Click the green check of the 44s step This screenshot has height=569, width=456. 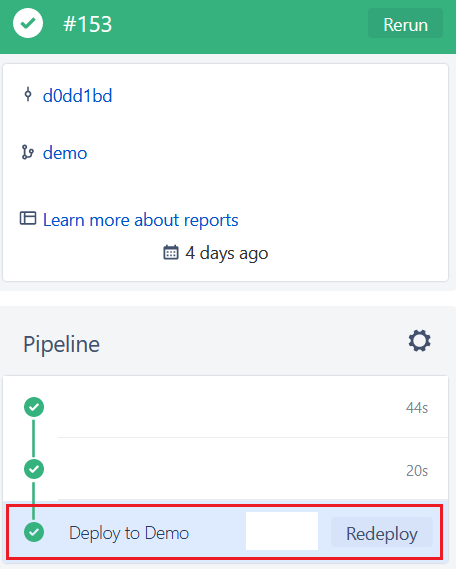(x=34, y=407)
